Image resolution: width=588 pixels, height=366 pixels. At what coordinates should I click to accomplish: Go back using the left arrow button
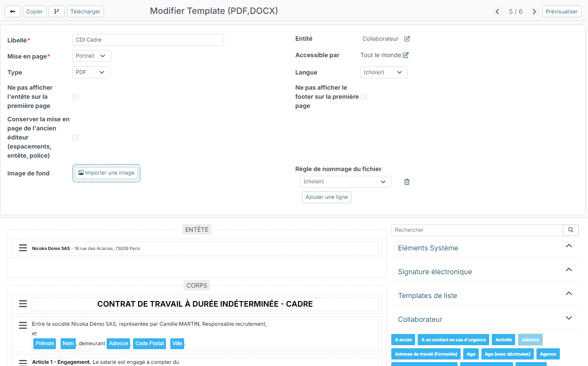pos(12,12)
